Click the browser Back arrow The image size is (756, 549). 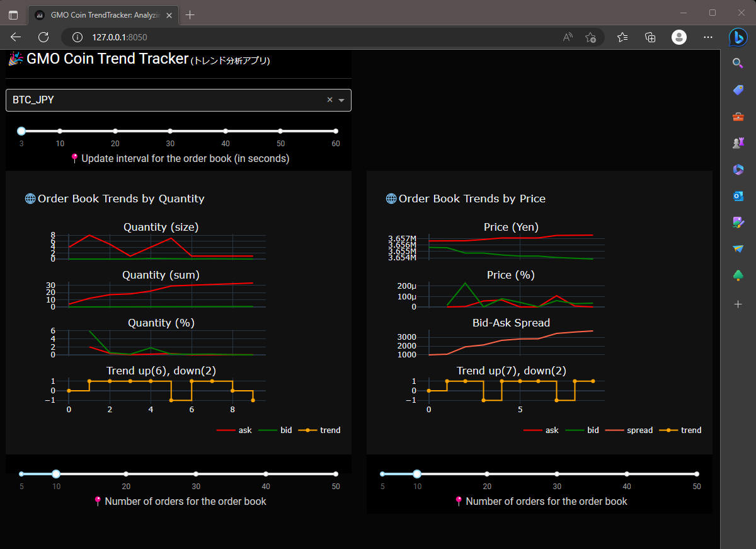click(16, 37)
